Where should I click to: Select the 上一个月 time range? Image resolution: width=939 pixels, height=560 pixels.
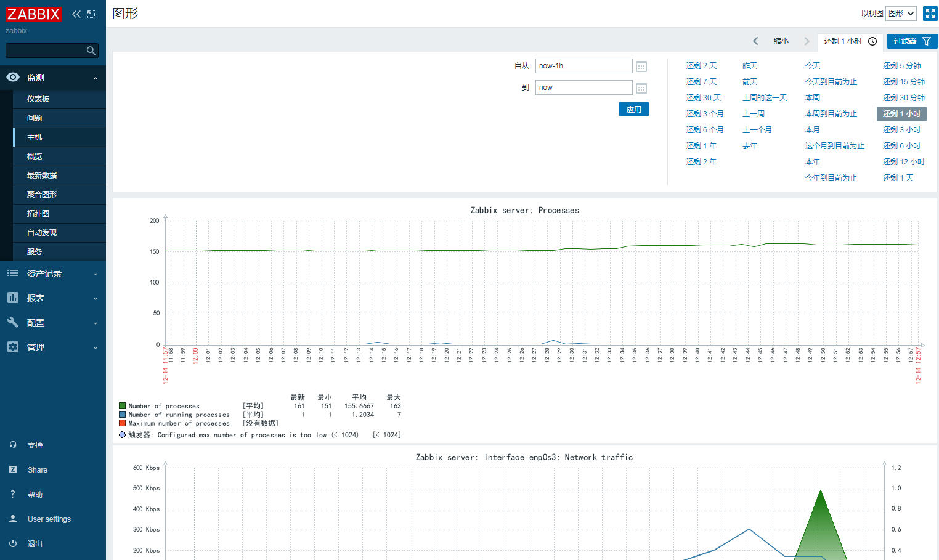point(757,130)
